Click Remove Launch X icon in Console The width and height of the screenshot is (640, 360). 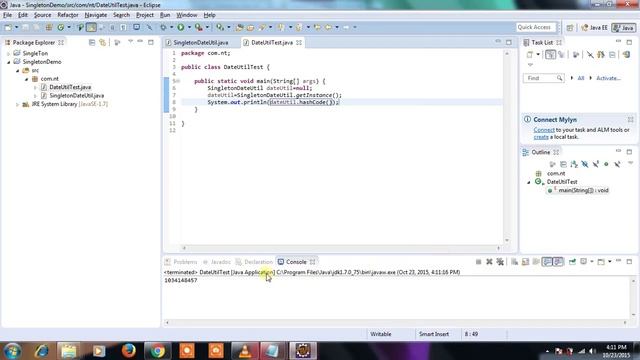489,262
